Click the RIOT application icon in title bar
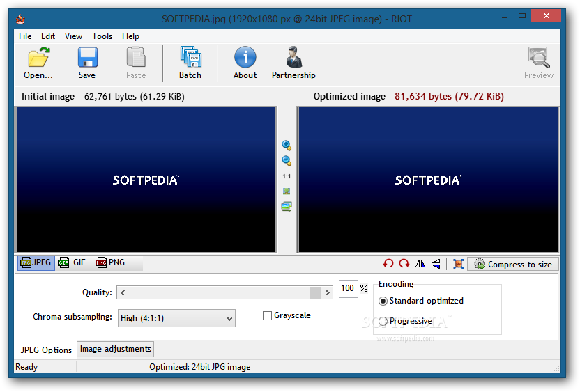This screenshot has width=580, height=392. click(x=20, y=19)
